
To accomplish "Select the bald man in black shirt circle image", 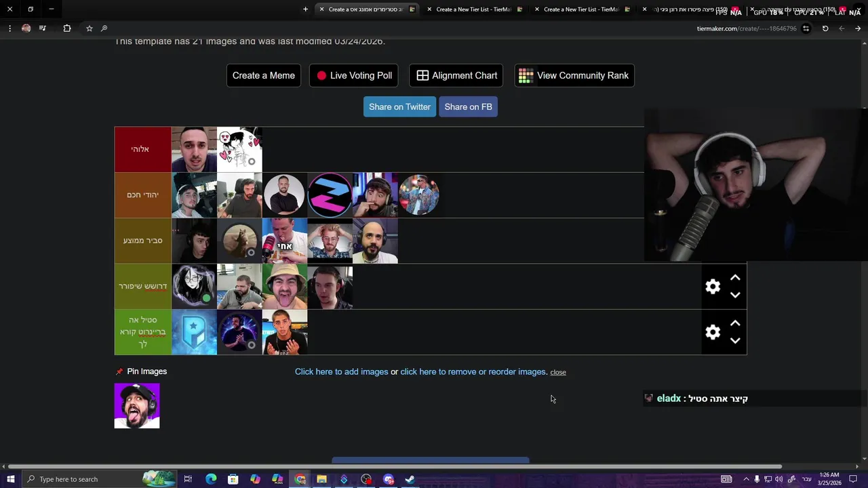I will (285, 195).
